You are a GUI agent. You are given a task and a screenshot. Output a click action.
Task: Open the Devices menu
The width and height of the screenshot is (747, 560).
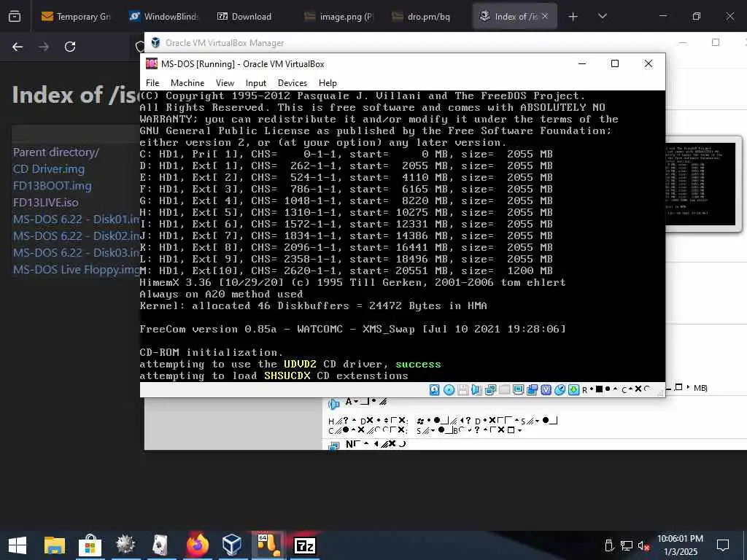[x=292, y=83]
